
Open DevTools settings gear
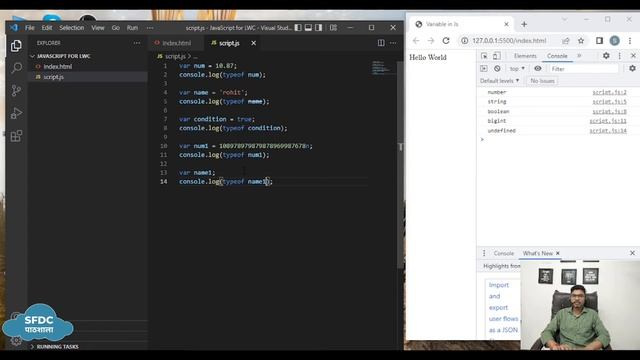click(x=606, y=56)
